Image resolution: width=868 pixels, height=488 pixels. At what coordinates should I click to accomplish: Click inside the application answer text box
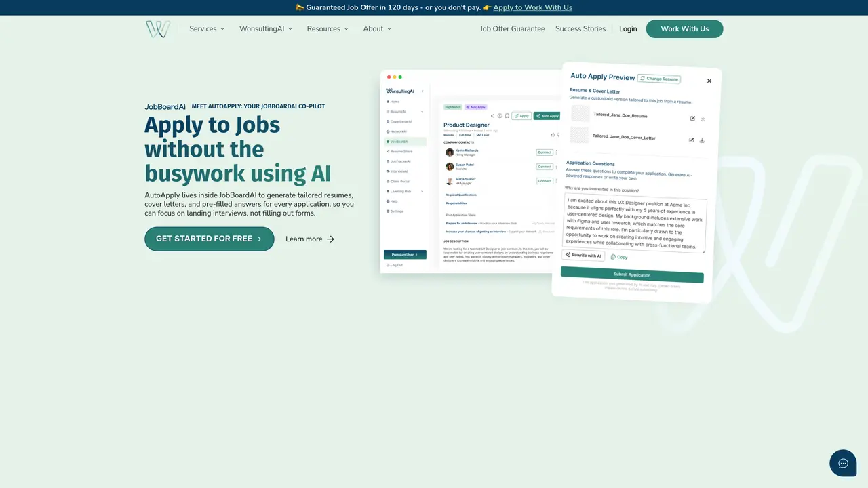click(x=635, y=224)
